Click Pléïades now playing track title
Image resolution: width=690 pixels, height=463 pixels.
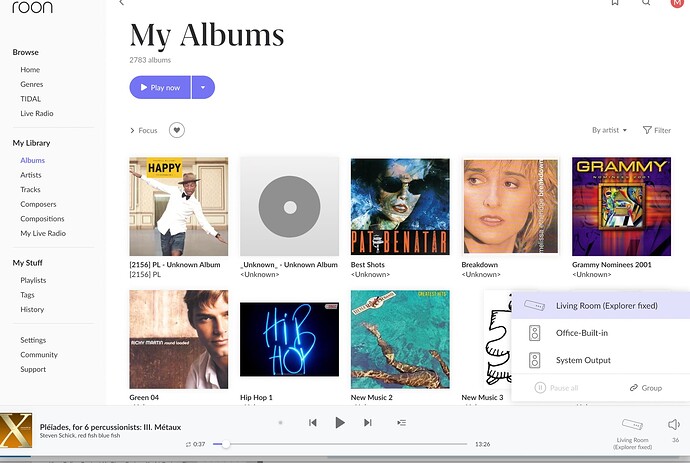(110, 427)
